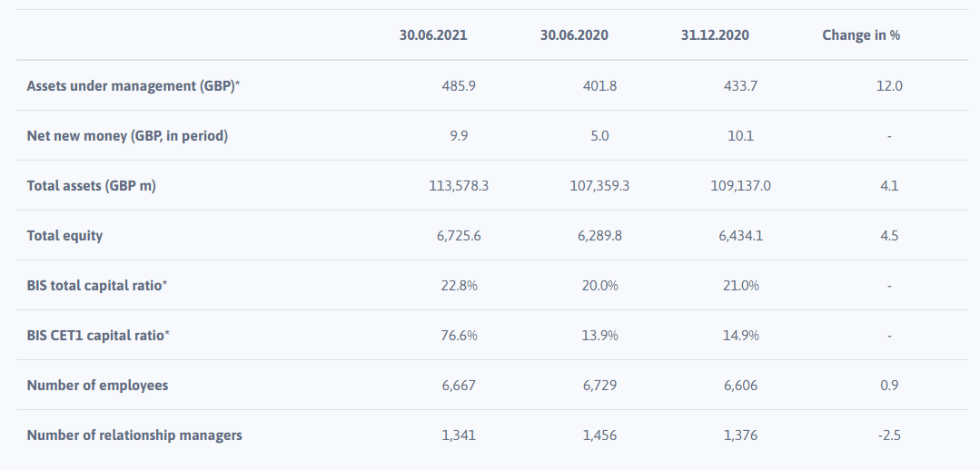Click the 30.06.2021 column header
Viewport: 980px width, 470px height.
coord(433,35)
